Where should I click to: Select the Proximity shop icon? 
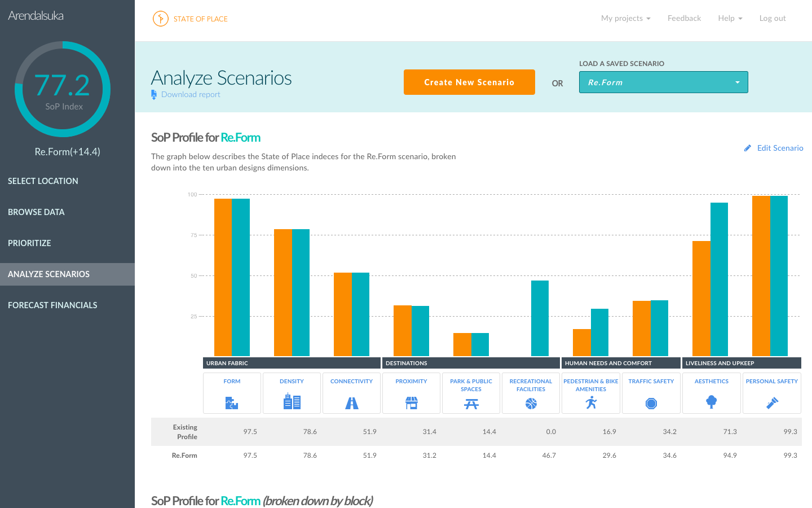coord(412,403)
